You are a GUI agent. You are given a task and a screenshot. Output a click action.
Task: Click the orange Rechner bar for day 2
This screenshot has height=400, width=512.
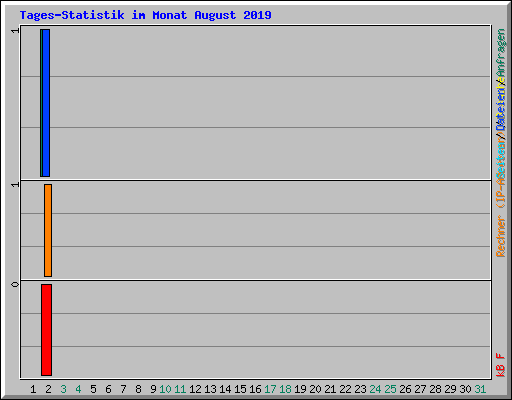(x=48, y=230)
